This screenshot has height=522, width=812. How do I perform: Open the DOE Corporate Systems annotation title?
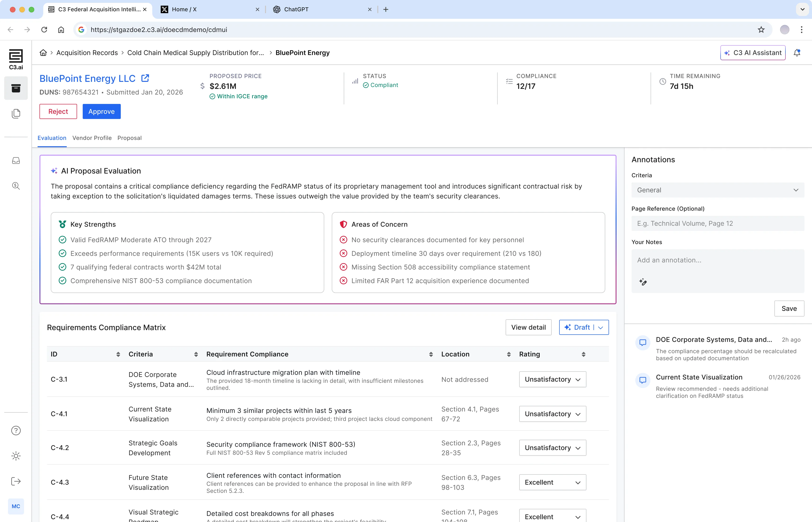(x=714, y=340)
